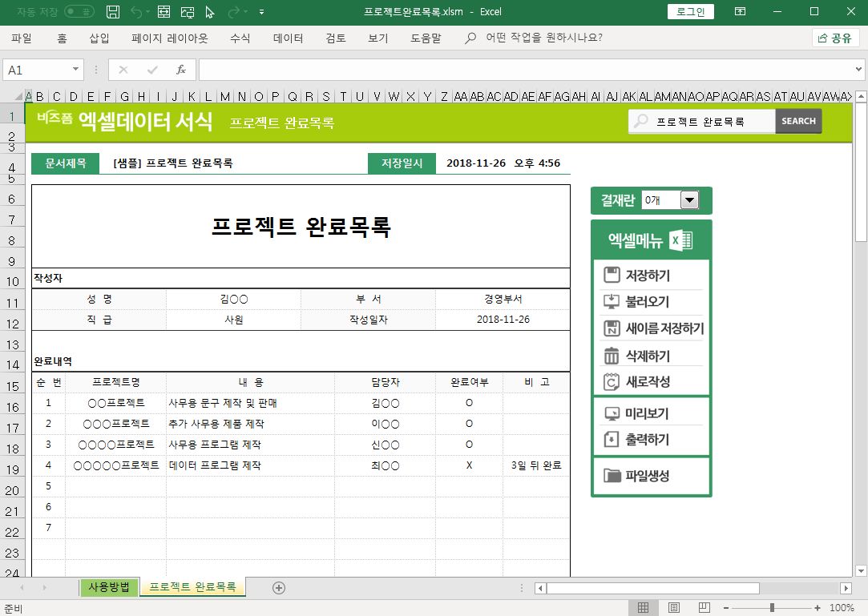The width and height of the screenshot is (868, 616).
Task: Select the 경영부서 department cell
Action: [503, 299]
